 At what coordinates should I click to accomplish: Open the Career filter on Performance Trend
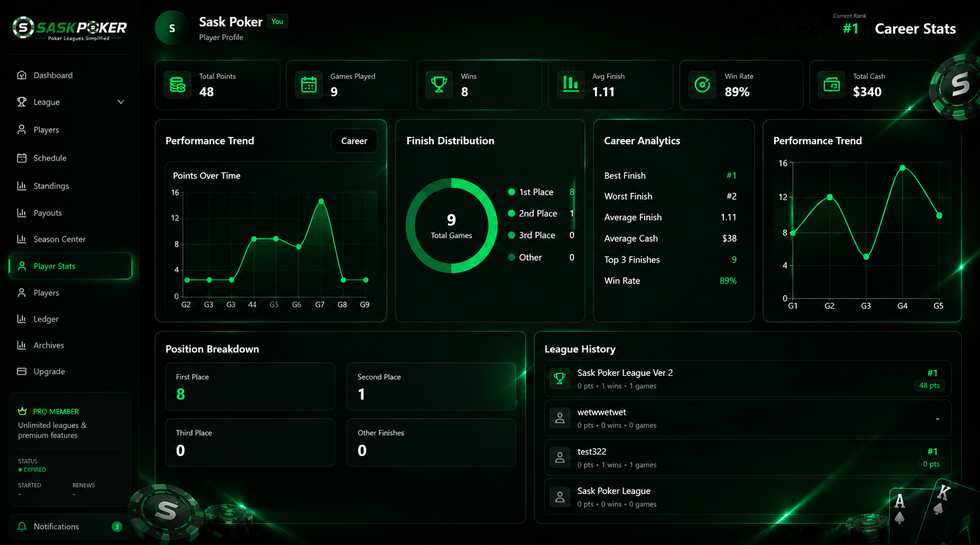354,141
